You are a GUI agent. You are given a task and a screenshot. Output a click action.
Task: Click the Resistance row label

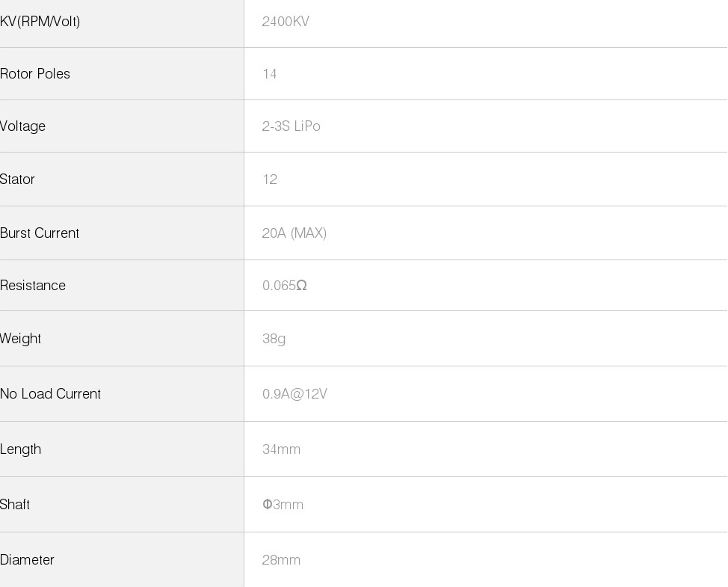33,286
